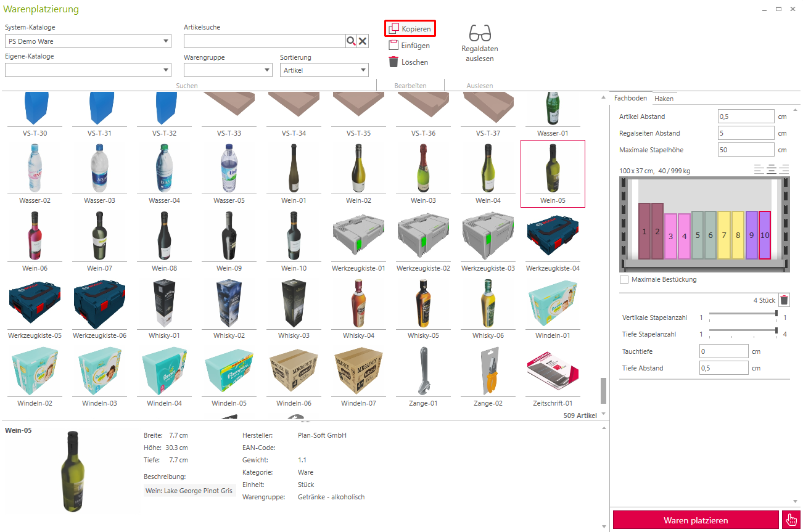Clear the Artikelsuche field with X icon
Viewport: 803px width, 532px height.
point(363,41)
